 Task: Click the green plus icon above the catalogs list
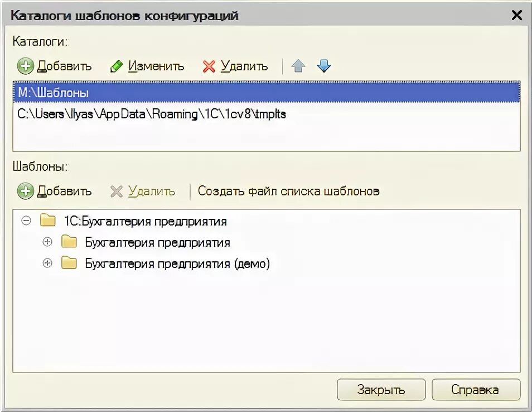26,66
